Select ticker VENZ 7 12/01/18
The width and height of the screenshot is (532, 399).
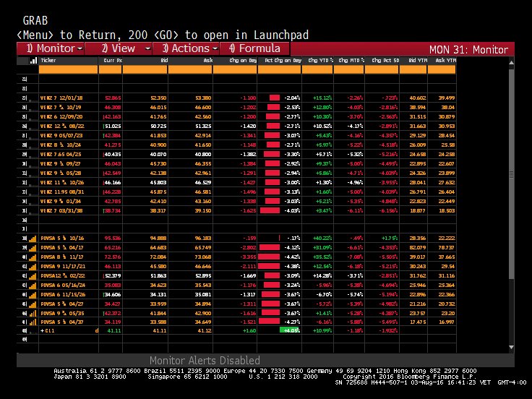61,98
